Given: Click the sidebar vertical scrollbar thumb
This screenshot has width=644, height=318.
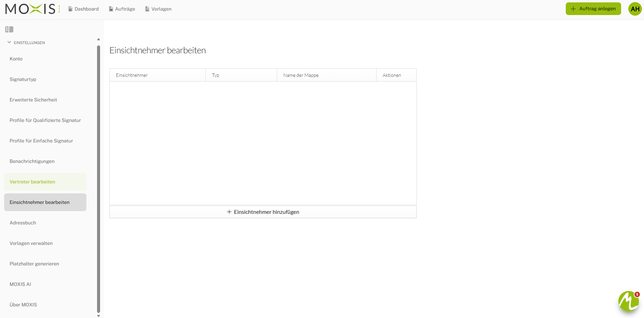Looking at the screenshot, I should tap(98, 179).
